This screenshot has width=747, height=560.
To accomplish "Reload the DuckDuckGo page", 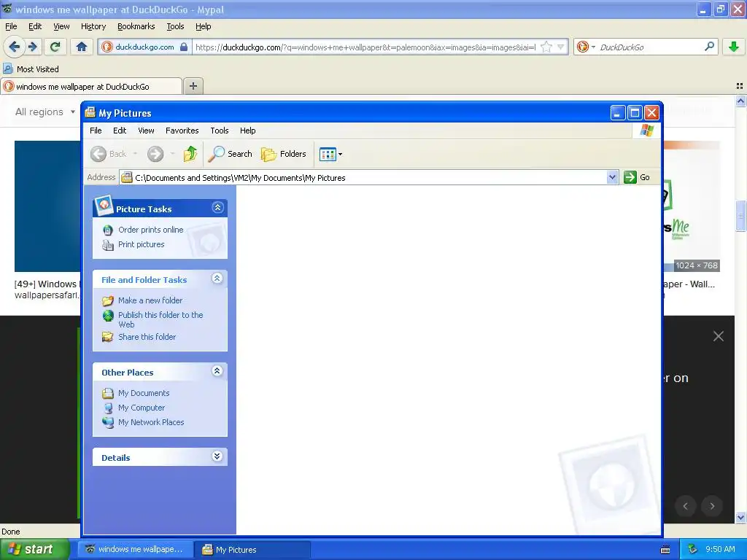I will click(x=55, y=47).
